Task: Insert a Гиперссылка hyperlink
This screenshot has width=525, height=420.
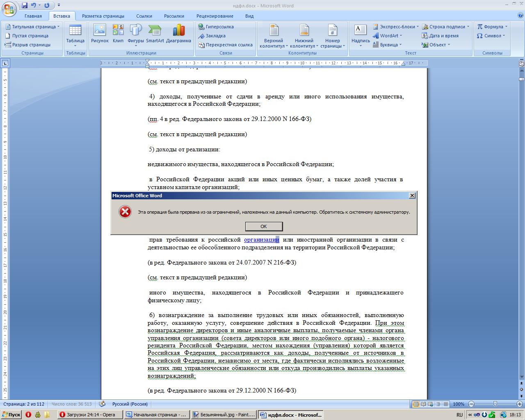Action: pyautogui.click(x=216, y=27)
